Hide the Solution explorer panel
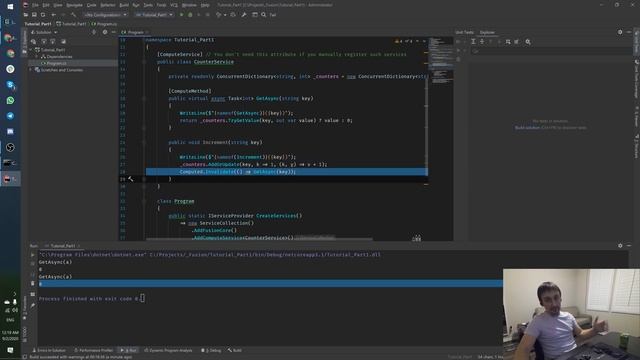This screenshot has height=360, width=640. point(113,32)
